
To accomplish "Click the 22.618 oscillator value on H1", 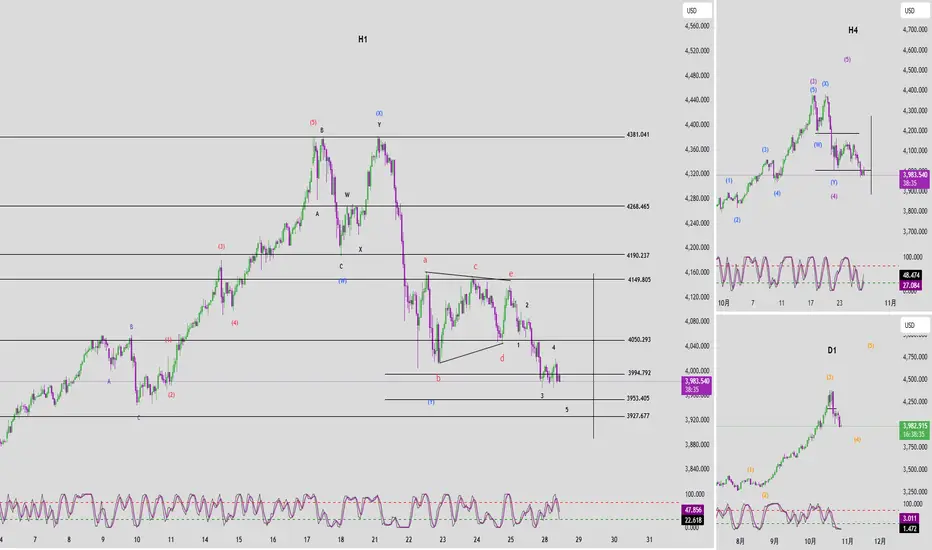I will click(x=693, y=520).
